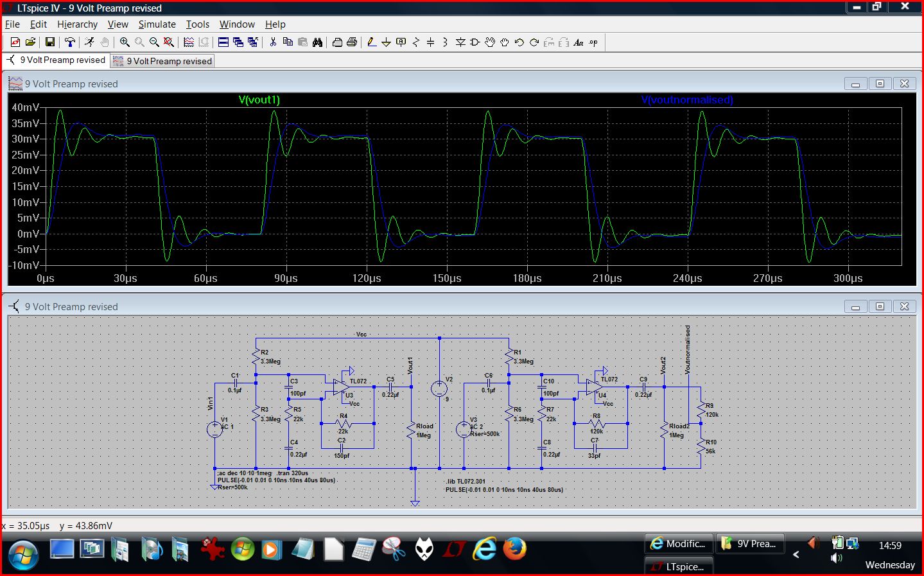Click the 40mV vertical axis label
This screenshot has height=576, width=924.
coord(26,107)
